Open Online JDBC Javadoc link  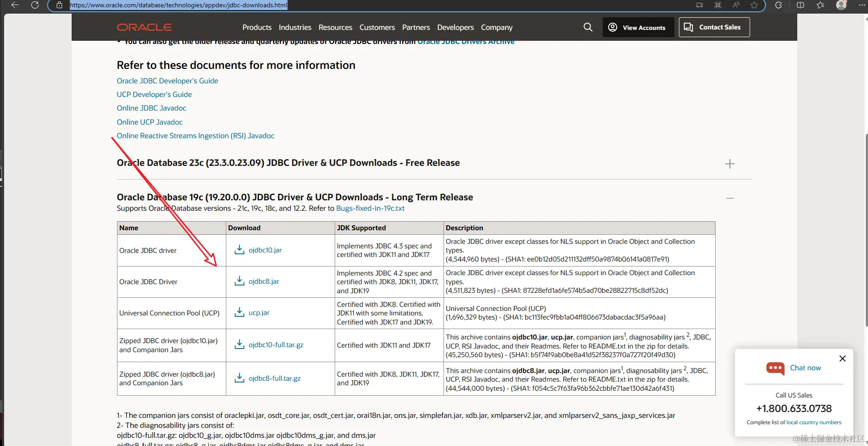[x=151, y=108]
